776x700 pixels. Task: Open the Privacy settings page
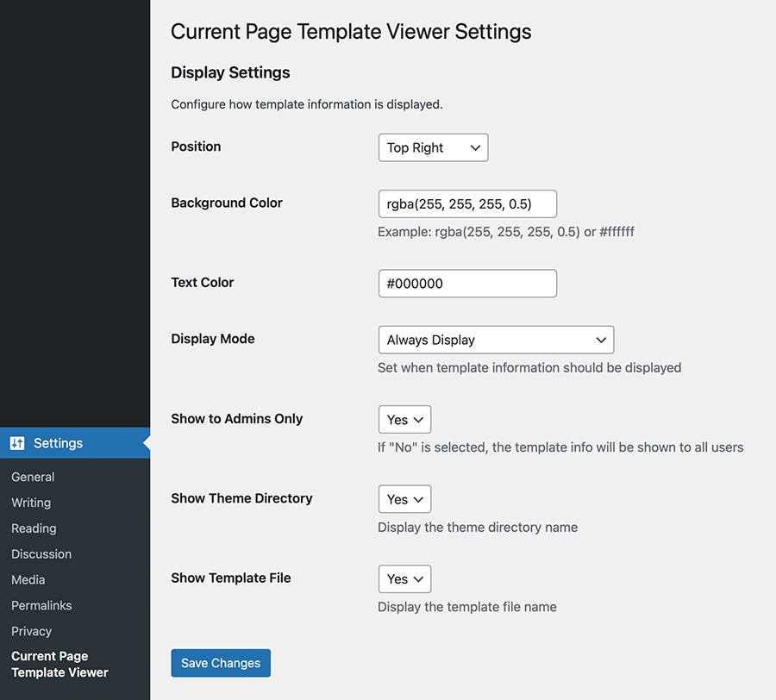click(x=32, y=631)
